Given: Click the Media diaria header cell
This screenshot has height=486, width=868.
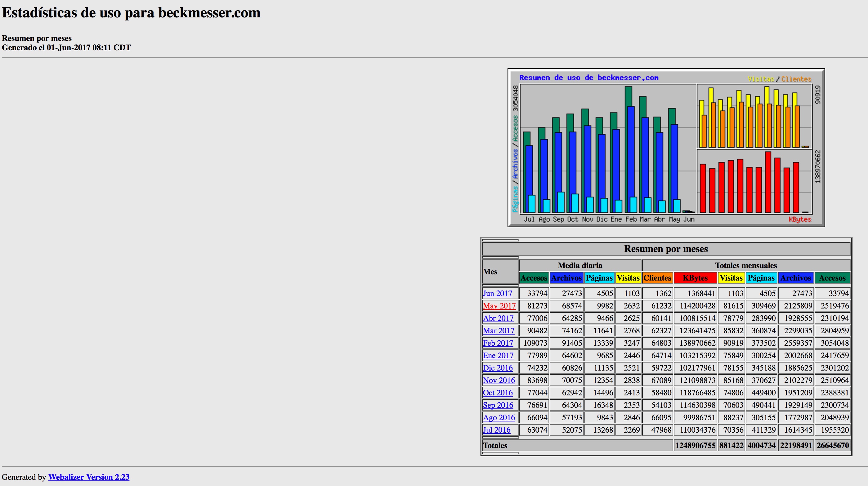Looking at the screenshot, I should tap(579, 266).
